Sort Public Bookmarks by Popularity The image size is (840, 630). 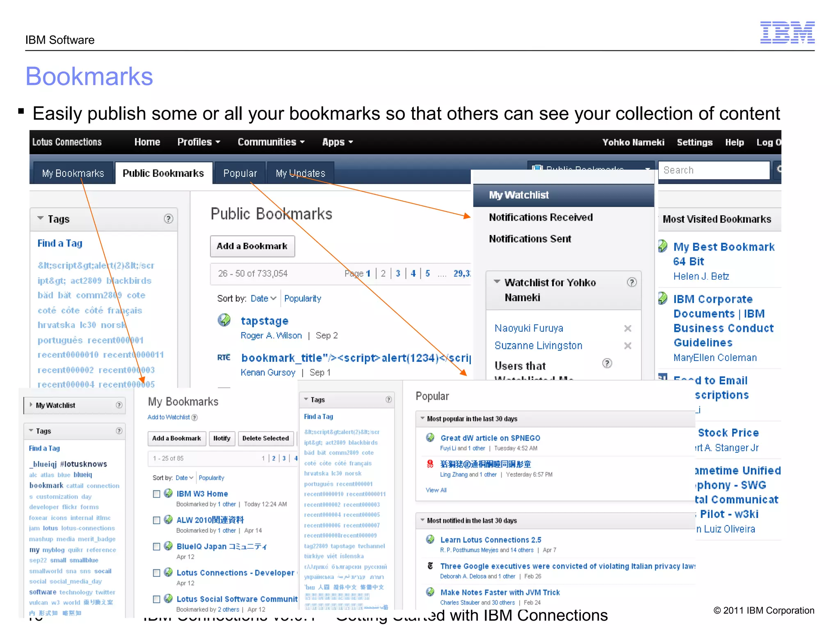coord(303,299)
